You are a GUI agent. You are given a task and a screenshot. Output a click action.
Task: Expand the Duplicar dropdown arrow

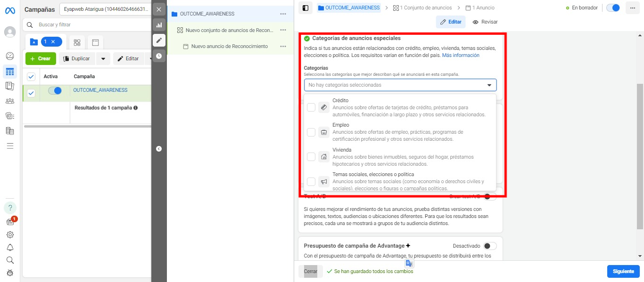pyautogui.click(x=103, y=59)
